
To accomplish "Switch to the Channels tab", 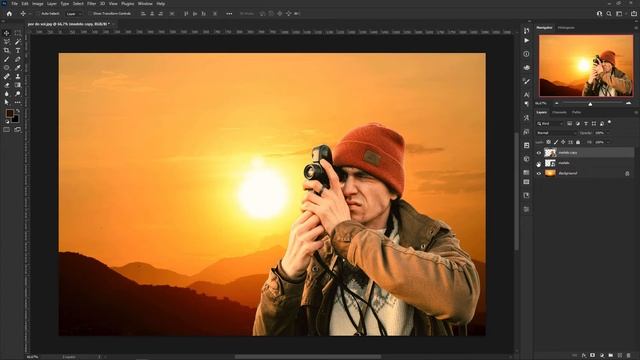I will pos(559,112).
